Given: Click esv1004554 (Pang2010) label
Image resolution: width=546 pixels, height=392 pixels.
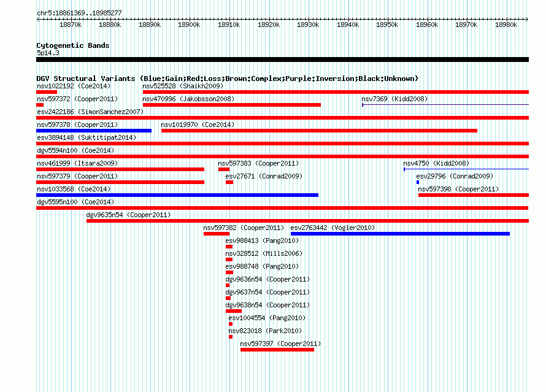Looking at the screenshot, I should tap(267, 318).
